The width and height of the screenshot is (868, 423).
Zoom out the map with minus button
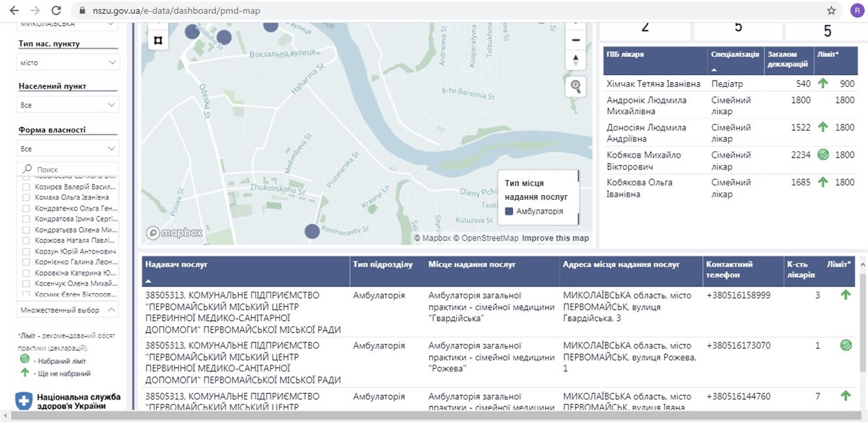coord(576,40)
